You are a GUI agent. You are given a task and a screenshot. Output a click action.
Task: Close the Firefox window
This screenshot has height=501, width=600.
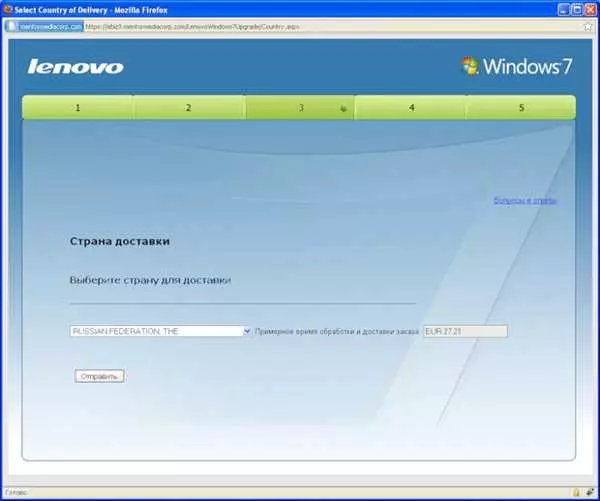tap(590, 10)
